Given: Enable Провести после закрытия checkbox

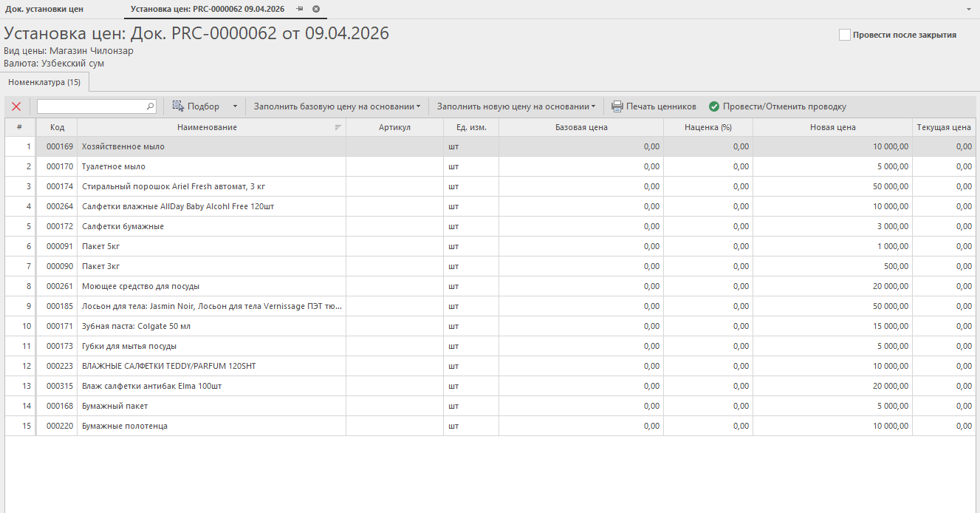Looking at the screenshot, I should (x=845, y=35).
